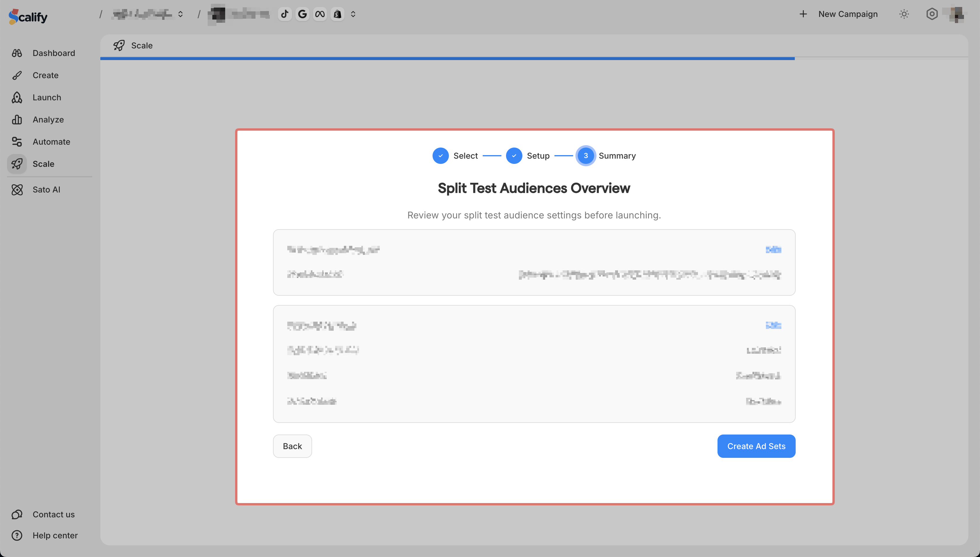Screen dimensions: 980x557
Task: Open the Help center link
Action: (55, 536)
